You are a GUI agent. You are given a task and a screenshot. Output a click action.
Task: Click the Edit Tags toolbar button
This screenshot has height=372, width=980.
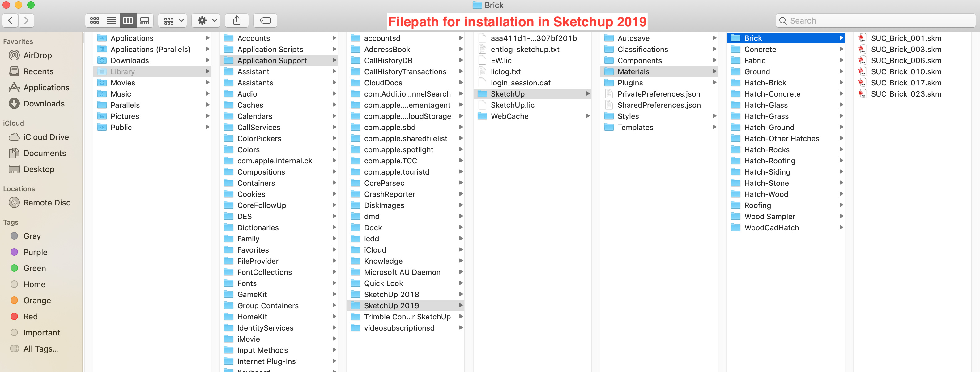265,20
